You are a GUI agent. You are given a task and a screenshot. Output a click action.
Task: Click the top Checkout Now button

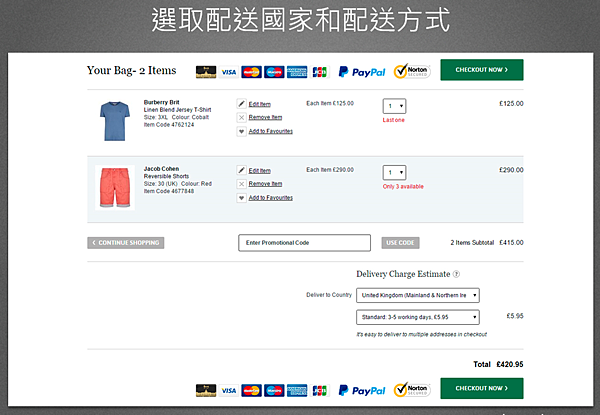482,70
